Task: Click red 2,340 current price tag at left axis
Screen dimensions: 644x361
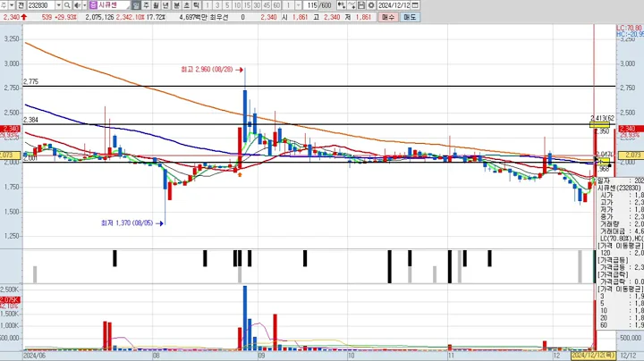Action: click(x=10, y=129)
